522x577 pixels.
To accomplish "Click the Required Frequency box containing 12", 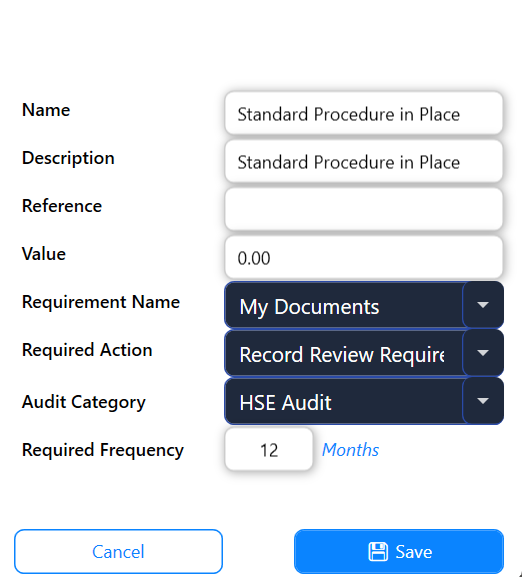I will point(269,449).
